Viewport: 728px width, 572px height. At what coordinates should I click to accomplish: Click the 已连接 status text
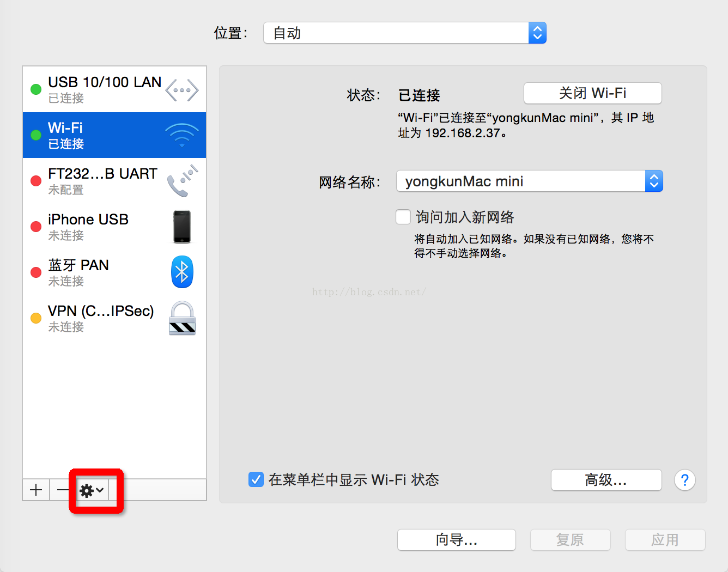(419, 95)
